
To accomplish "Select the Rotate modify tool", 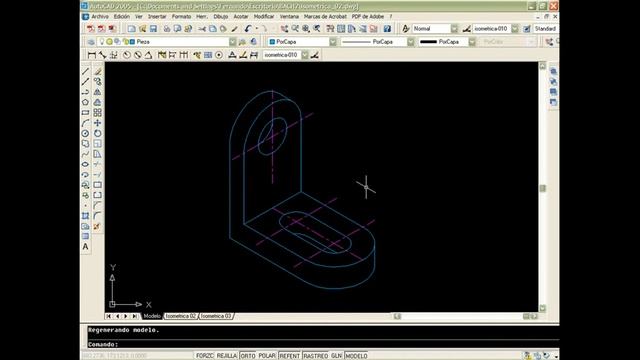I will tap(98, 133).
